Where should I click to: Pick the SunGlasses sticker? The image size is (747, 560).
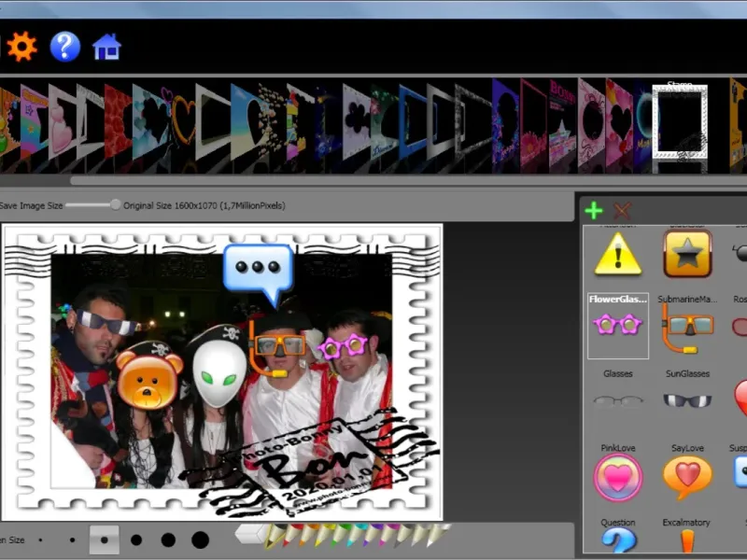pos(686,400)
